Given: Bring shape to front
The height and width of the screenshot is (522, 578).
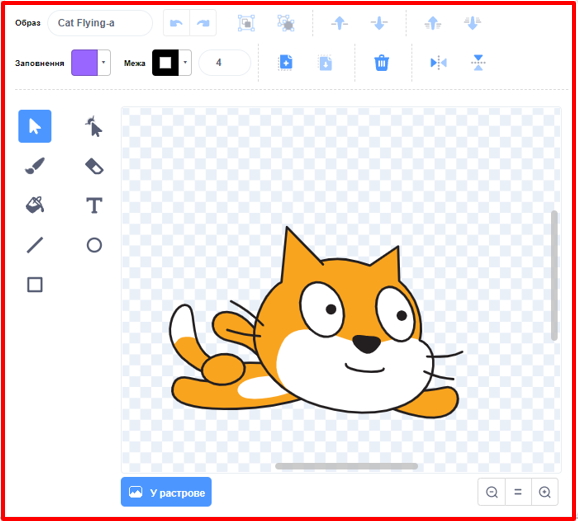Looking at the screenshot, I should point(433,23).
